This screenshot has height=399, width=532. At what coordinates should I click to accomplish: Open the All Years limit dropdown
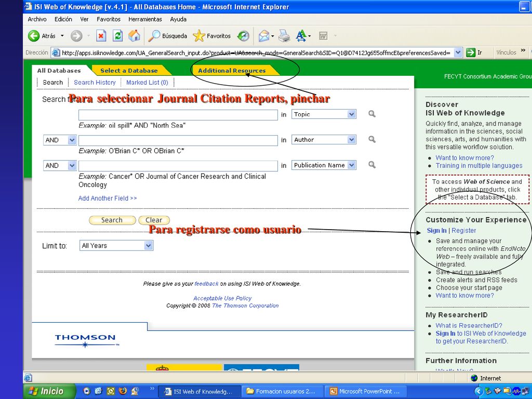[x=148, y=246]
